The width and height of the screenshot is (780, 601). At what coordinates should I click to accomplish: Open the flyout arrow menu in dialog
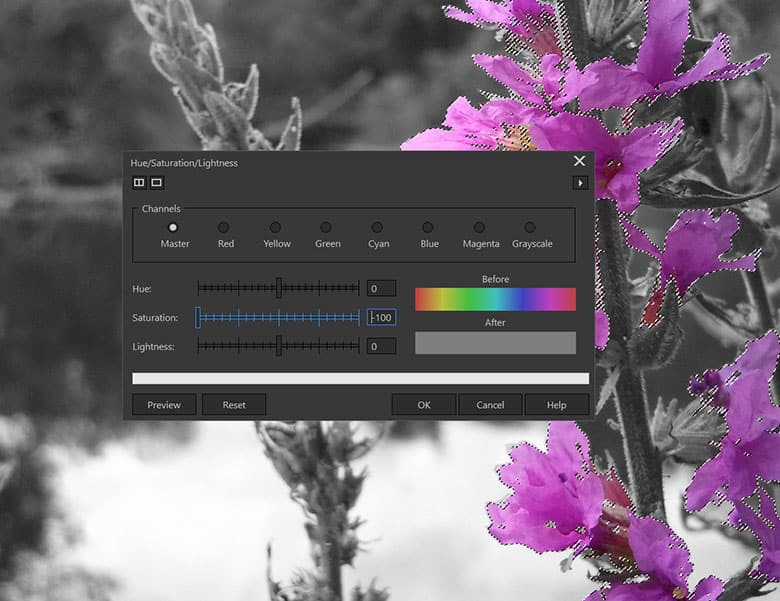point(579,183)
